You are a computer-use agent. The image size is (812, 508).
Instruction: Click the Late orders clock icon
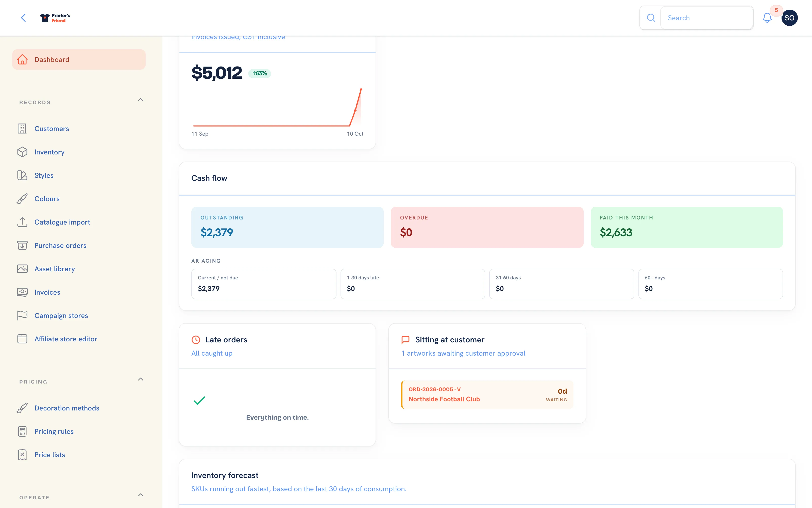coord(196,340)
